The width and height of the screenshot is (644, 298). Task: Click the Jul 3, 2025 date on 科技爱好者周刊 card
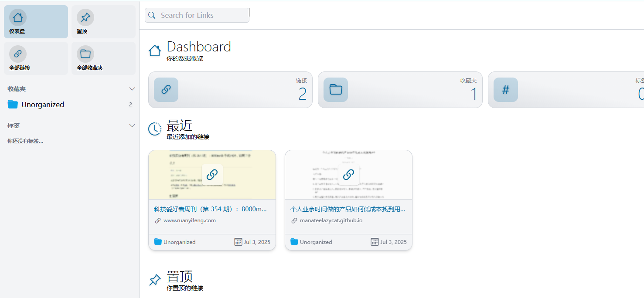[257, 242]
